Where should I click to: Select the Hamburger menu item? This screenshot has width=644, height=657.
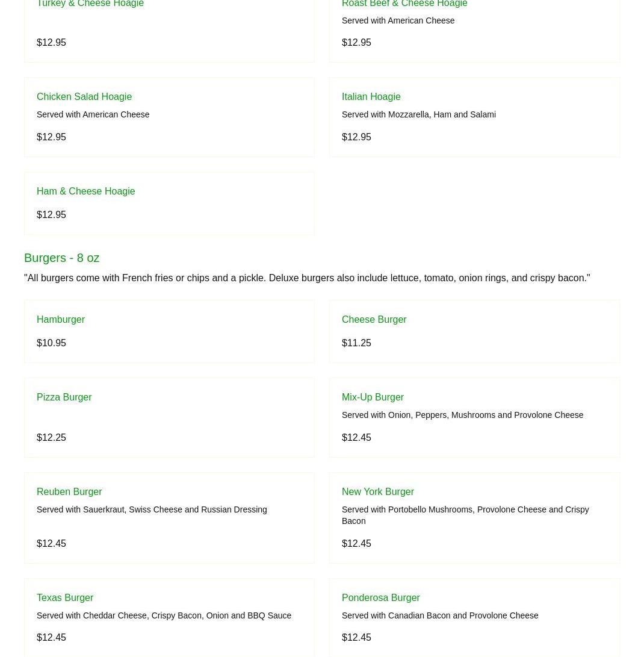[x=61, y=319]
